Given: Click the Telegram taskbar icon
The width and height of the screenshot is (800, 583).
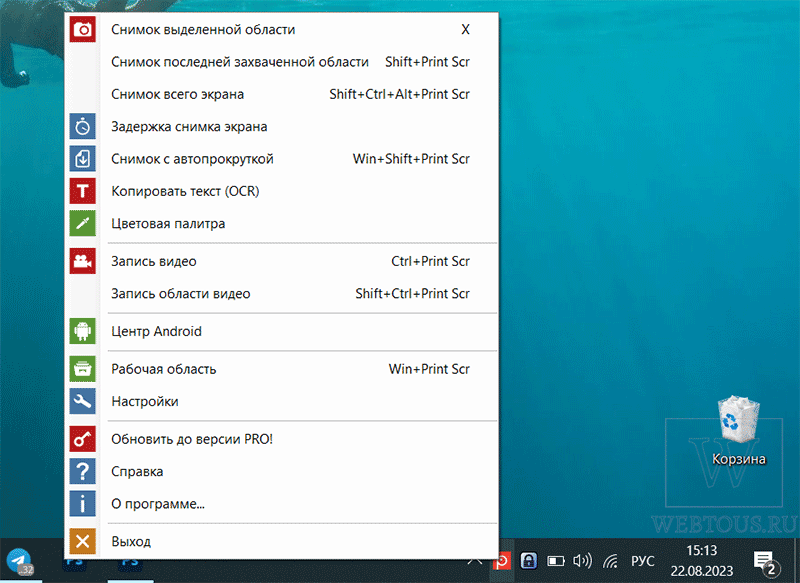Looking at the screenshot, I should click(x=19, y=561).
